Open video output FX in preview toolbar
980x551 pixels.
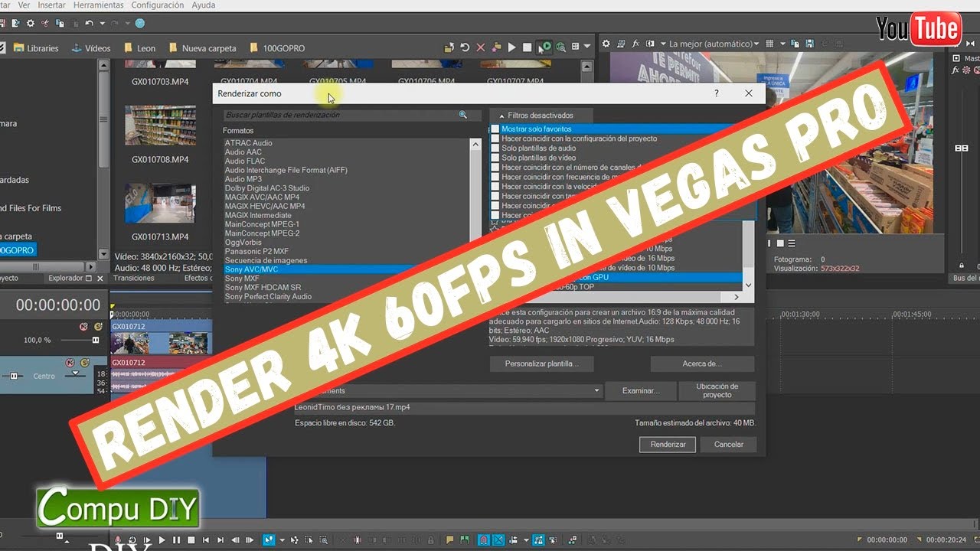(x=636, y=44)
